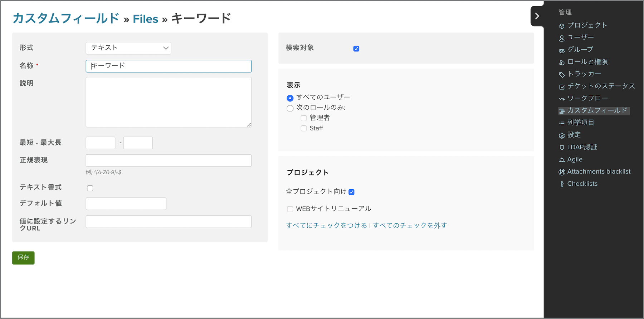Viewport: 644px width, 319px height.
Task: Open the 形式 format dropdown
Action: pos(128,48)
